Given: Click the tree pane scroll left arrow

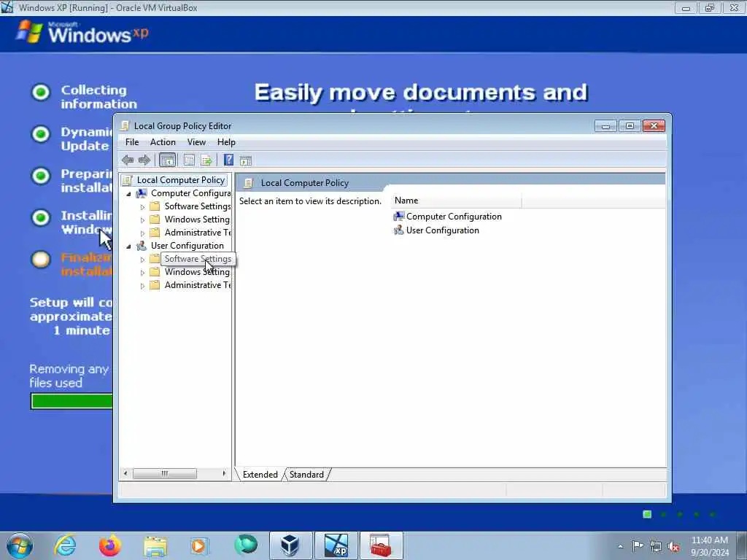Looking at the screenshot, I should (x=125, y=473).
